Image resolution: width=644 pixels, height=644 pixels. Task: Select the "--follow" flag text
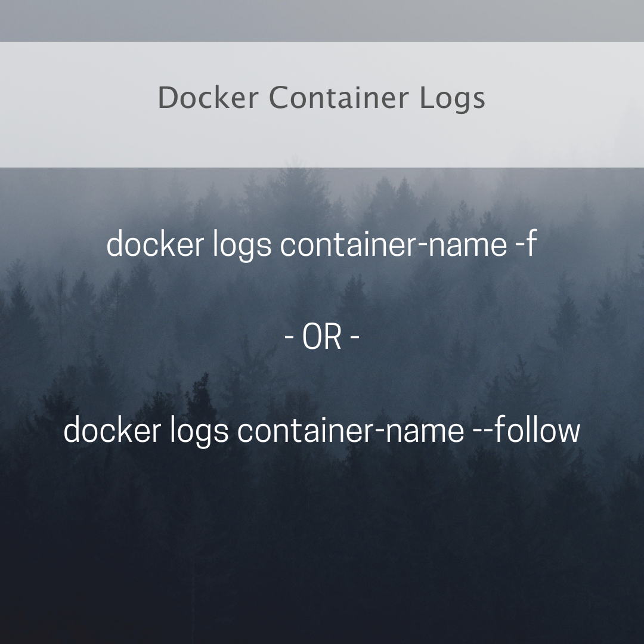pyautogui.click(x=527, y=429)
